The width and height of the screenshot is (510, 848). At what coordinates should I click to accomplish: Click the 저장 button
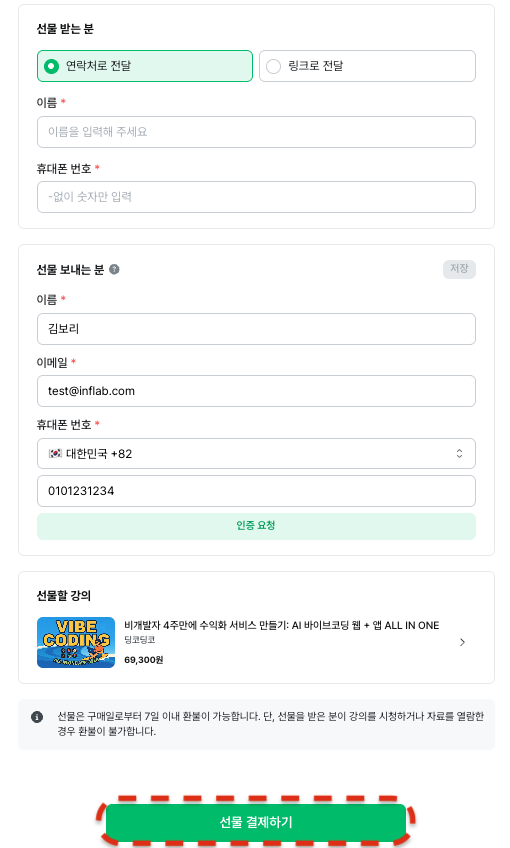[x=459, y=269]
